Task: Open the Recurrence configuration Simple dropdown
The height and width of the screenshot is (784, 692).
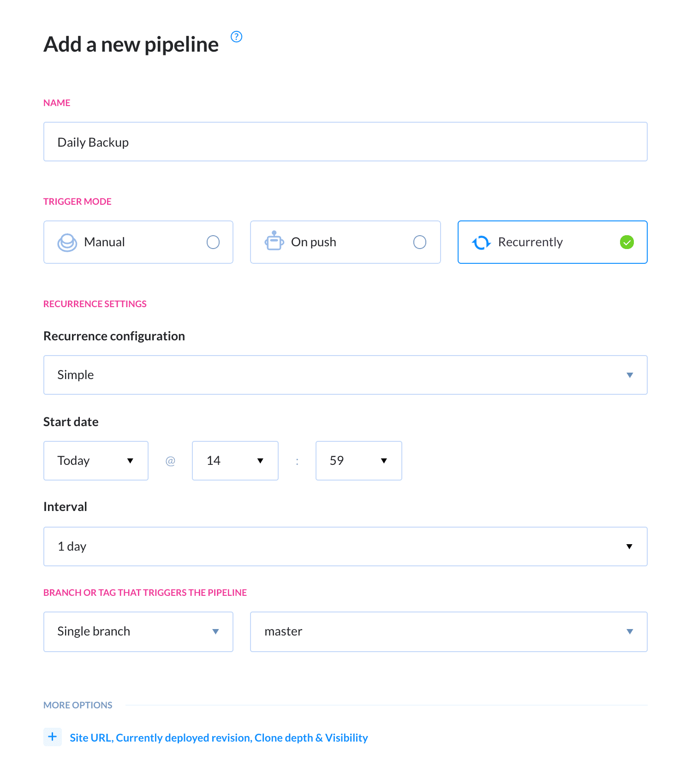Action: [345, 375]
